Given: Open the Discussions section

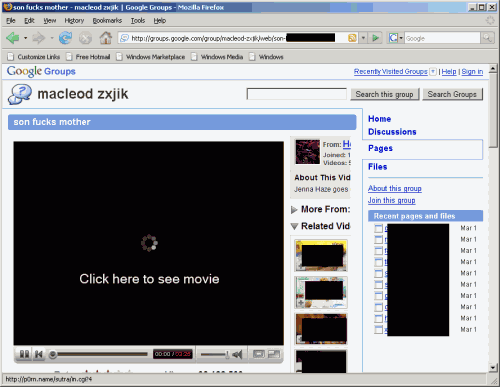Looking at the screenshot, I should point(392,132).
